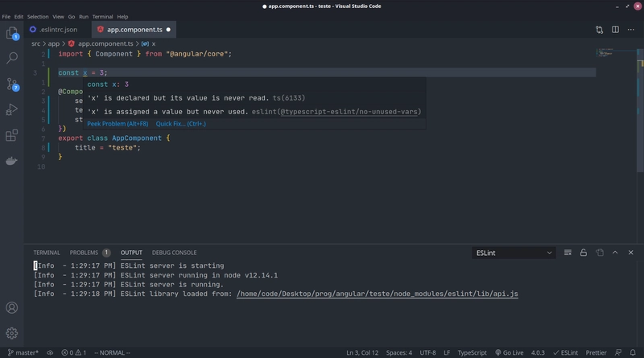Open errors and warnings count in status bar
The height and width of the screenshot is (358, 644).
pos(74,352)
